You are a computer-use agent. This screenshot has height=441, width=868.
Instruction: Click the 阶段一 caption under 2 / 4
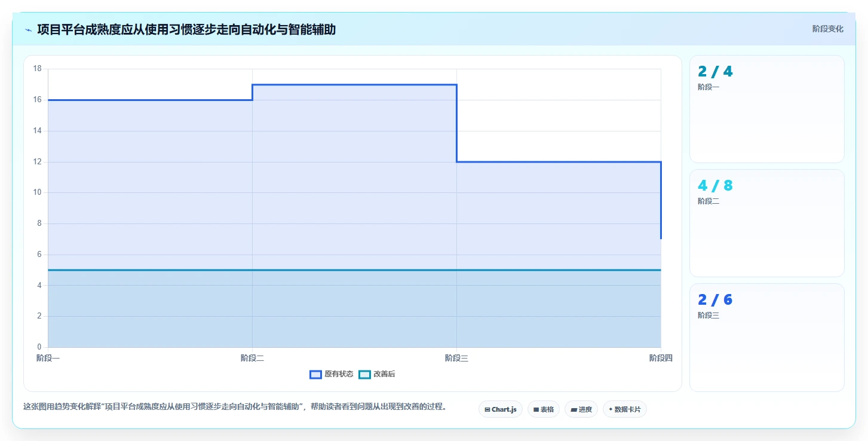point(708,87)
